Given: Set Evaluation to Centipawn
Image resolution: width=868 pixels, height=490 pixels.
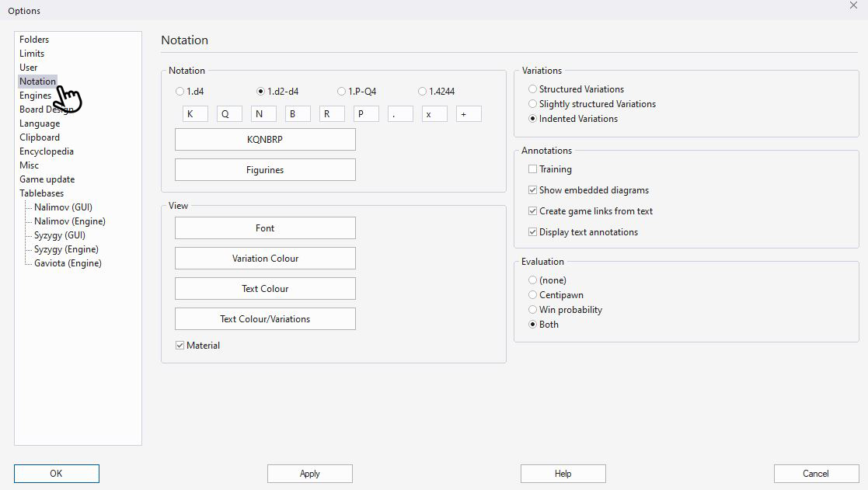Looking at the screenshot, I should tap(556, 295).
